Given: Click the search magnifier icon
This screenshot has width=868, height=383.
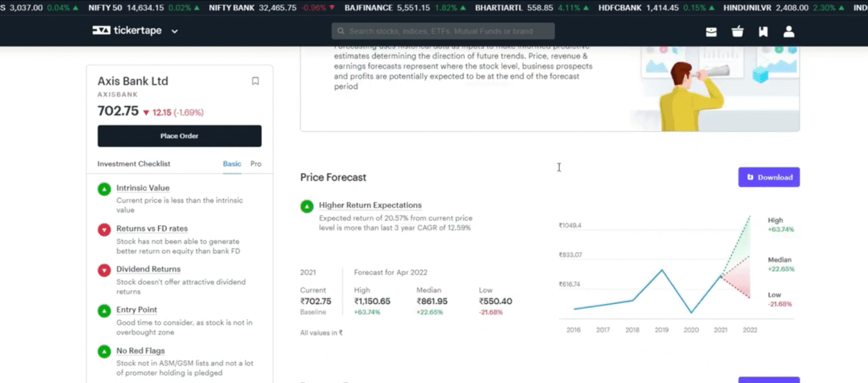Looking at the screenshot, I should pyautogui.click(x=340, y=32).
